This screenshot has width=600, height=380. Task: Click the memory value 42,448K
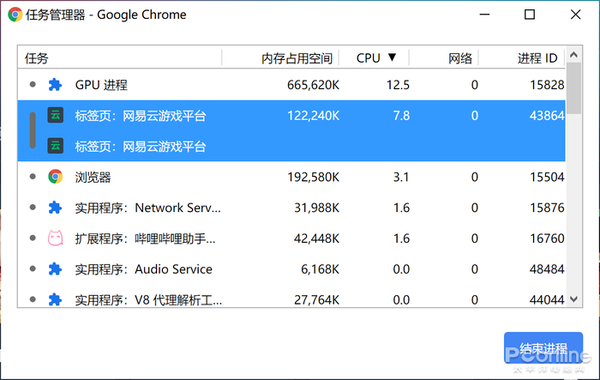coord(316,238)
